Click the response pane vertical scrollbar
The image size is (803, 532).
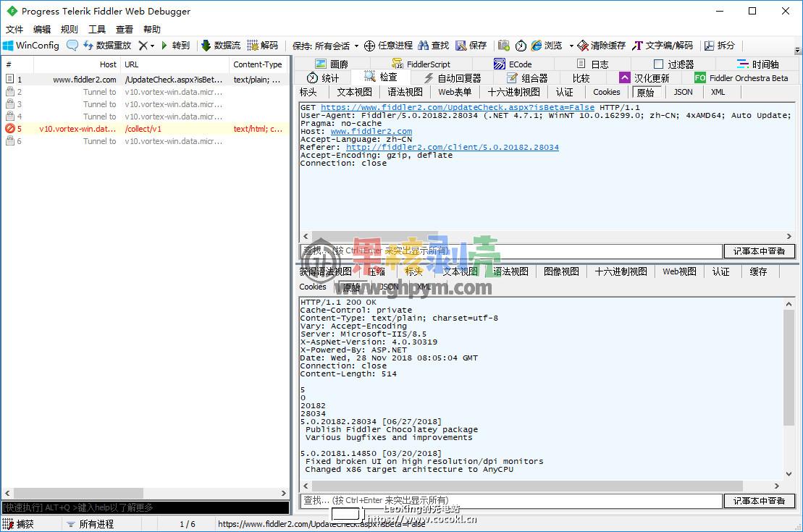pyautogui.click(x=789, y=388)
